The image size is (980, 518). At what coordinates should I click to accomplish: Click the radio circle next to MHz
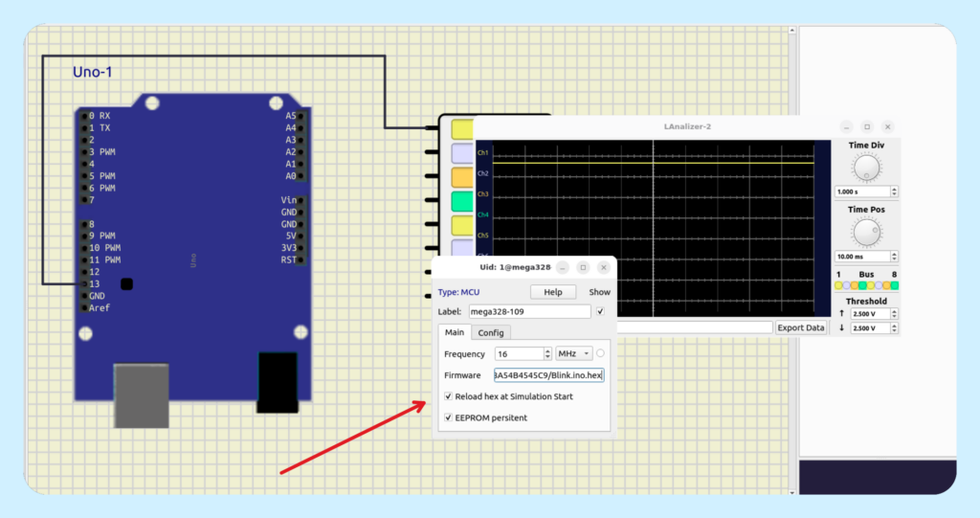coord(600,353)
